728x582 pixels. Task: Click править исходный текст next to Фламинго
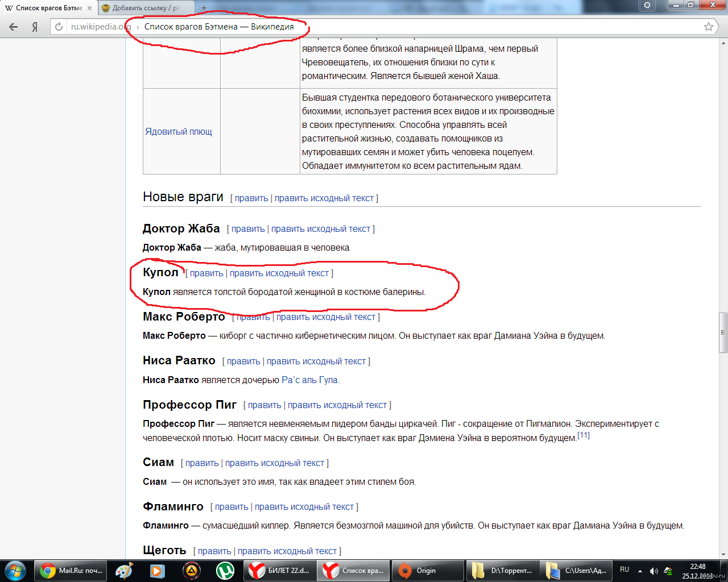(304, 506)
